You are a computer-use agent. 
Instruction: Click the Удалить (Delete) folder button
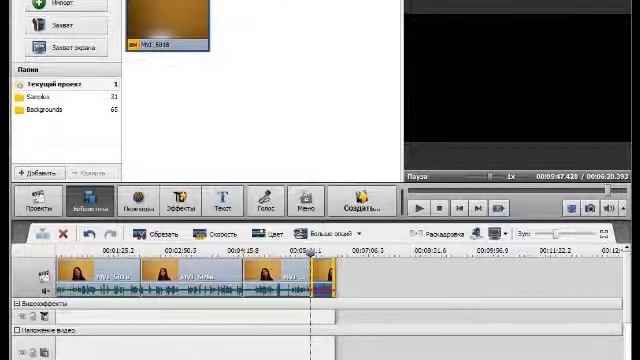click(93, 173)
